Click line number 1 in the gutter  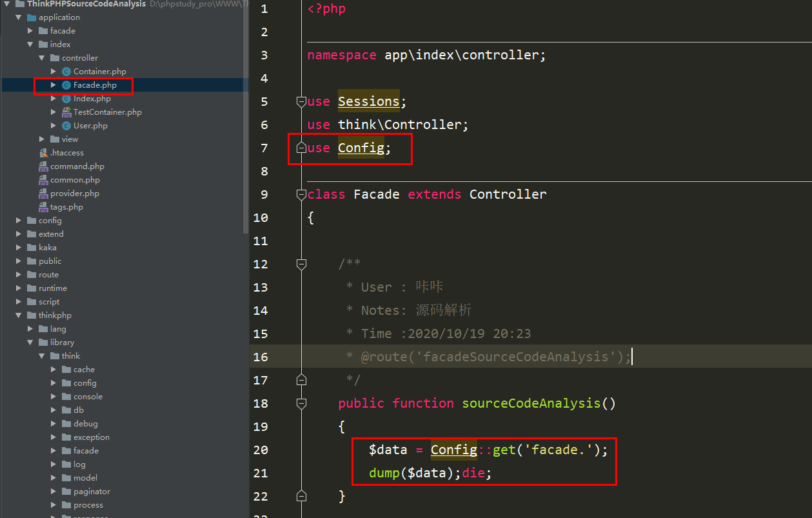point(264,9)
